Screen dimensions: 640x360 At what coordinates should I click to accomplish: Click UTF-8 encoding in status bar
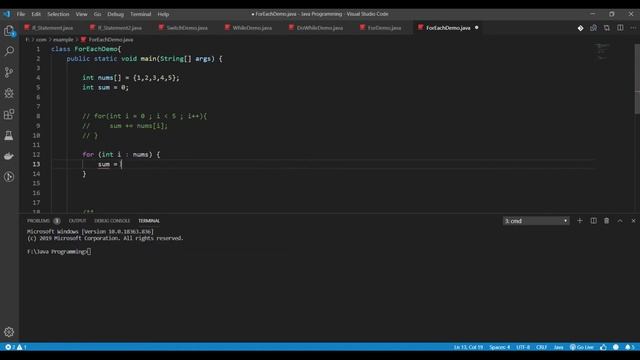pos(523,347)
